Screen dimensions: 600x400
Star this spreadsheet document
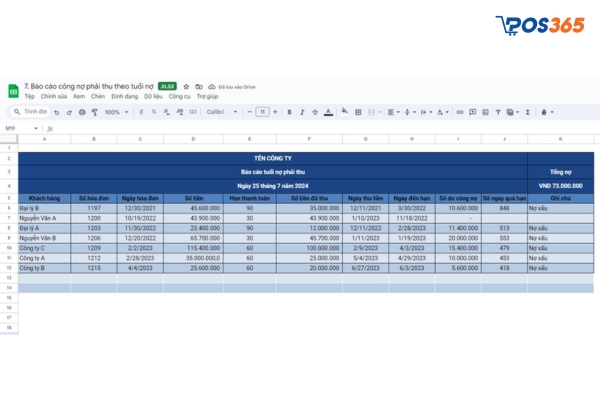coord(186,87)
